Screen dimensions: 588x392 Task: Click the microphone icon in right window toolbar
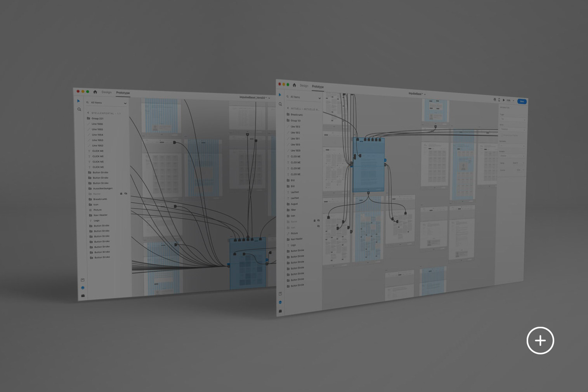pos(495,99)
